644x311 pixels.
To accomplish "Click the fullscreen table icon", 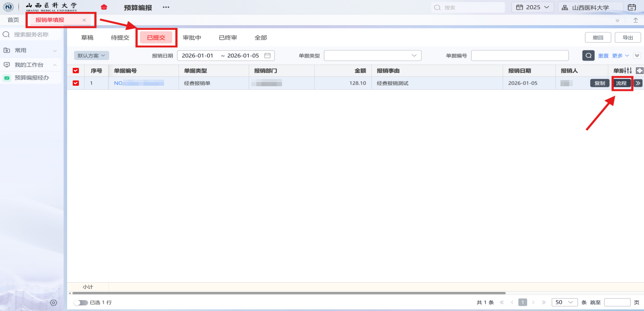I will tap(639, 71).
